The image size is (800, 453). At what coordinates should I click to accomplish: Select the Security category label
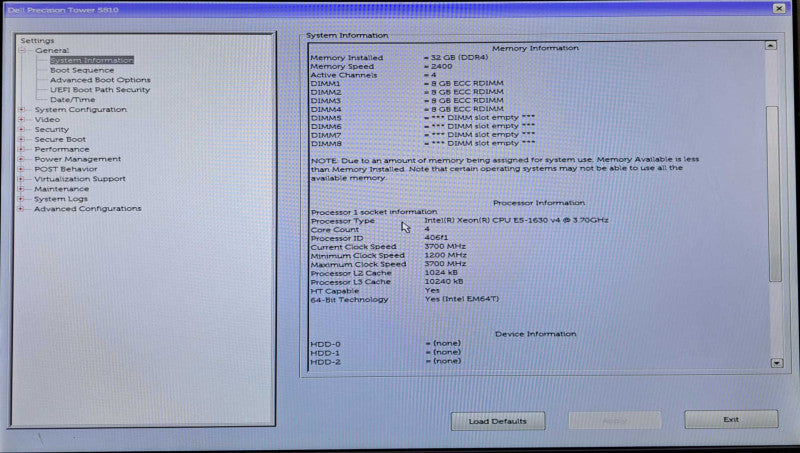pyautogui.click(x=52, y=130)
